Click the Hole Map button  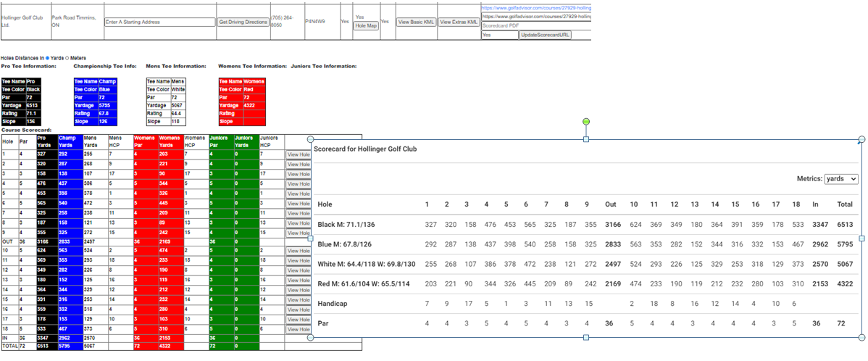[366, 26]
